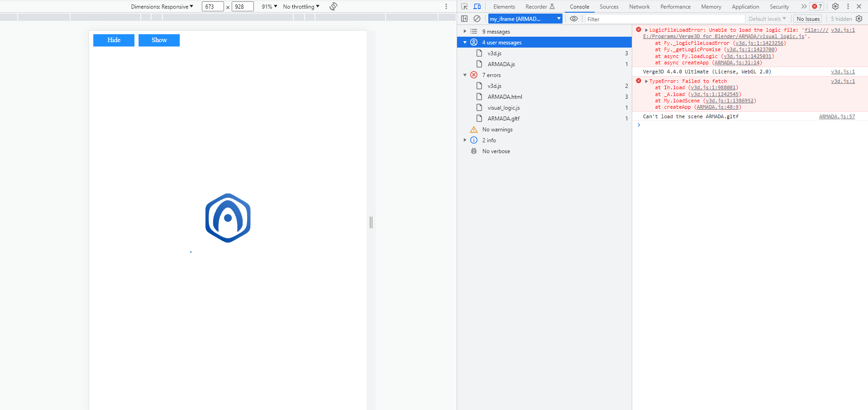The image size is (868, 410).
Task: Select the Console tab
Action: click(579, 6)
